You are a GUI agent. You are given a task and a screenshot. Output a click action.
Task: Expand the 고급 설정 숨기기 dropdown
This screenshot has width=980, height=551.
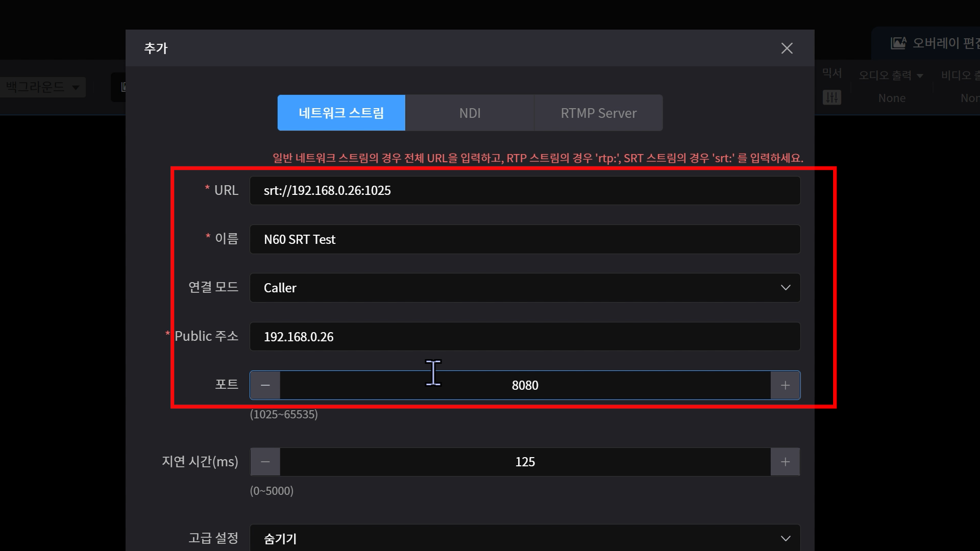524,538
